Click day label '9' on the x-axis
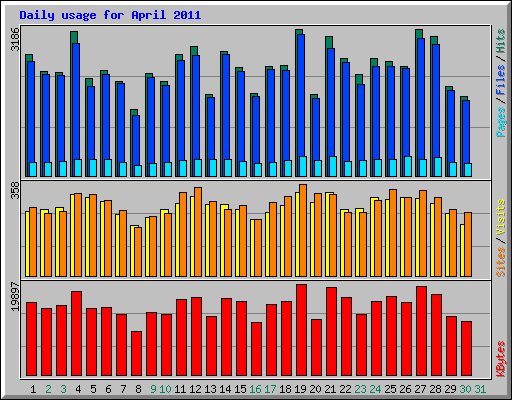 pos(153,389)
